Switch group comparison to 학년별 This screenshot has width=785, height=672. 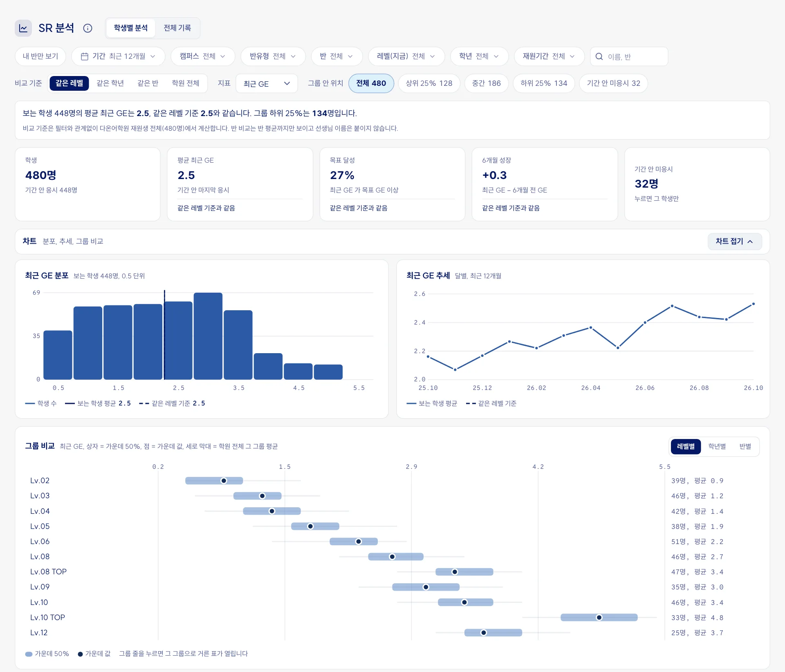717,446
